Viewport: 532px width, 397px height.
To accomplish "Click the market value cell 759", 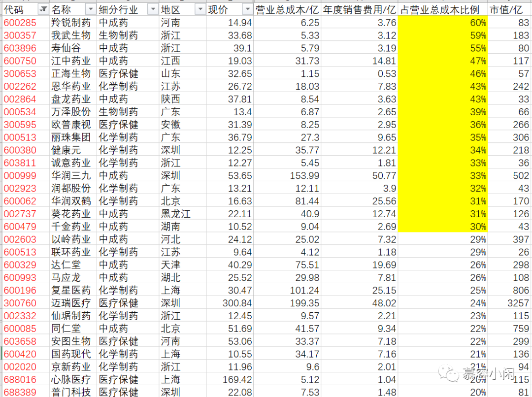I will [x=510, y=329].
